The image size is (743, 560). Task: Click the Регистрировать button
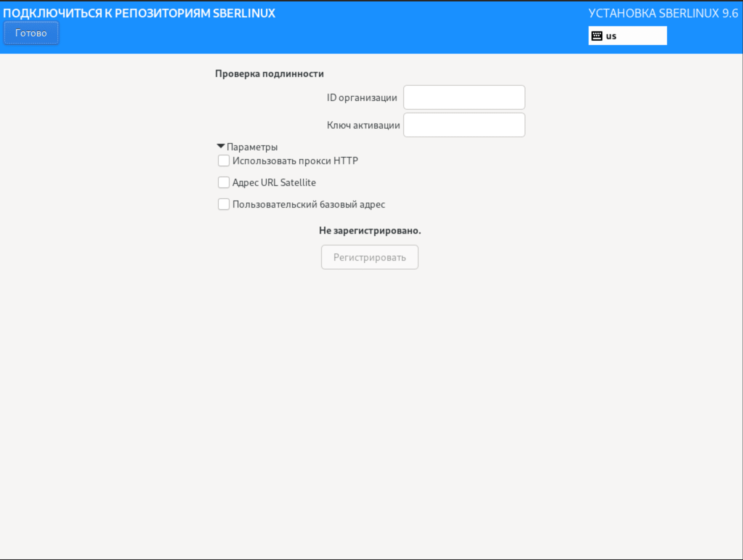pyautogui.click(x=370, y=257)
